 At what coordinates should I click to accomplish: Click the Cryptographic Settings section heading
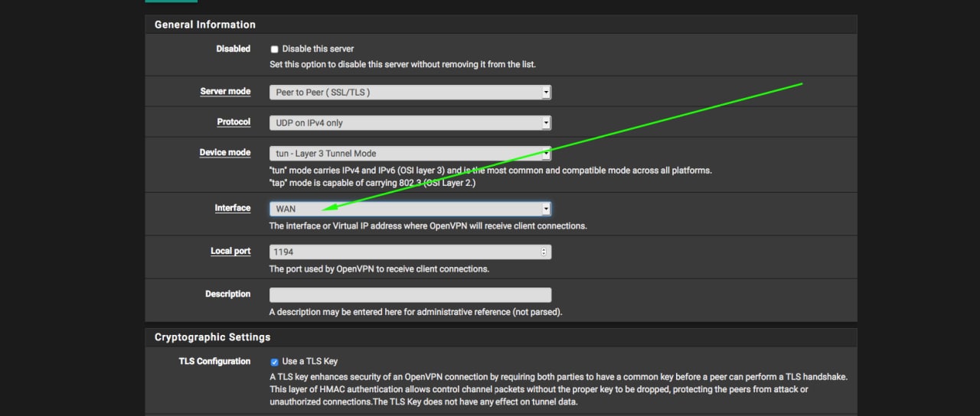coord(212,336)
